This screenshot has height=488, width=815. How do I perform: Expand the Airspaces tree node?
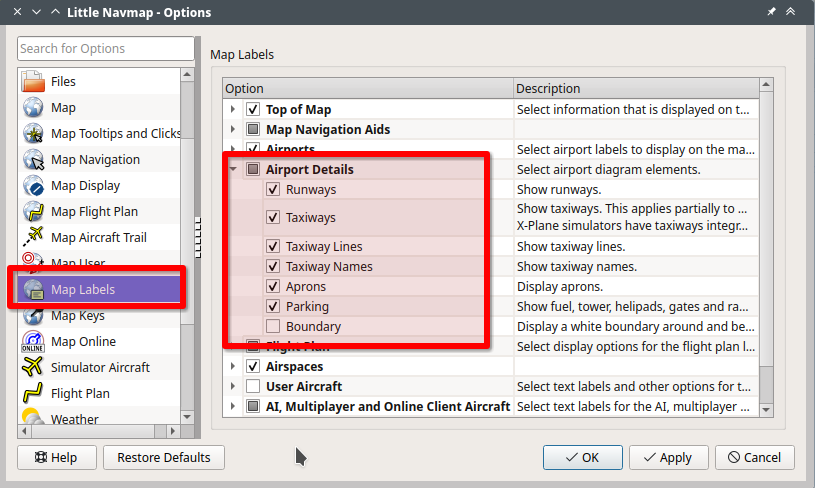233,366
